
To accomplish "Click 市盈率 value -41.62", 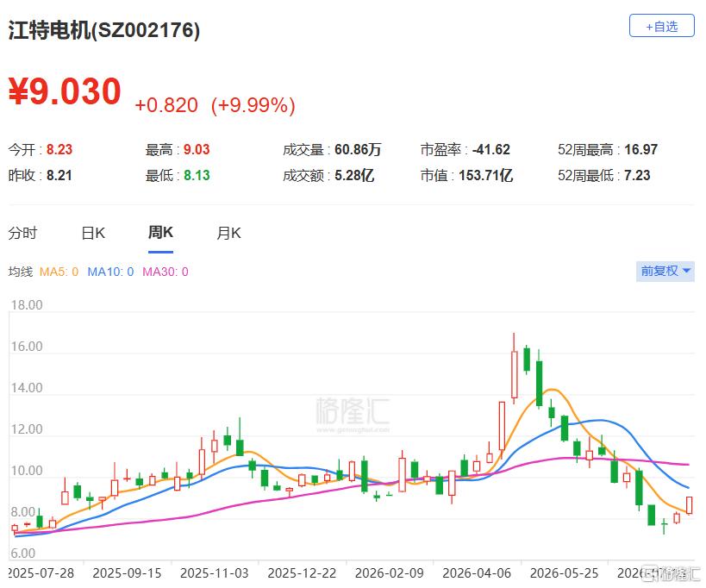I will pos(490,149).
